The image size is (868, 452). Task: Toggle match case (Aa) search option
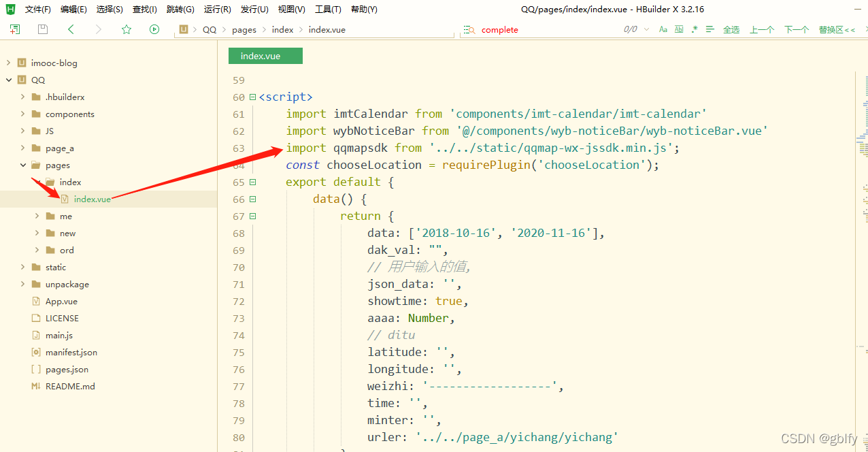pos(663,29)
